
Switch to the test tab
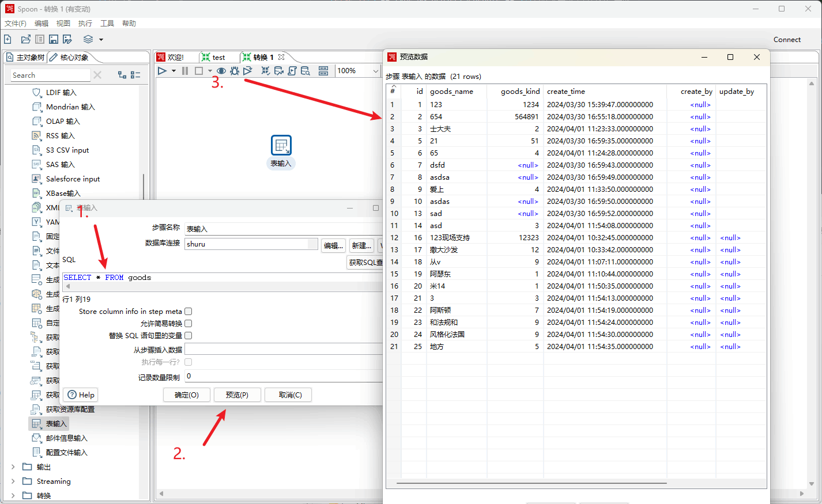[218, 58]
